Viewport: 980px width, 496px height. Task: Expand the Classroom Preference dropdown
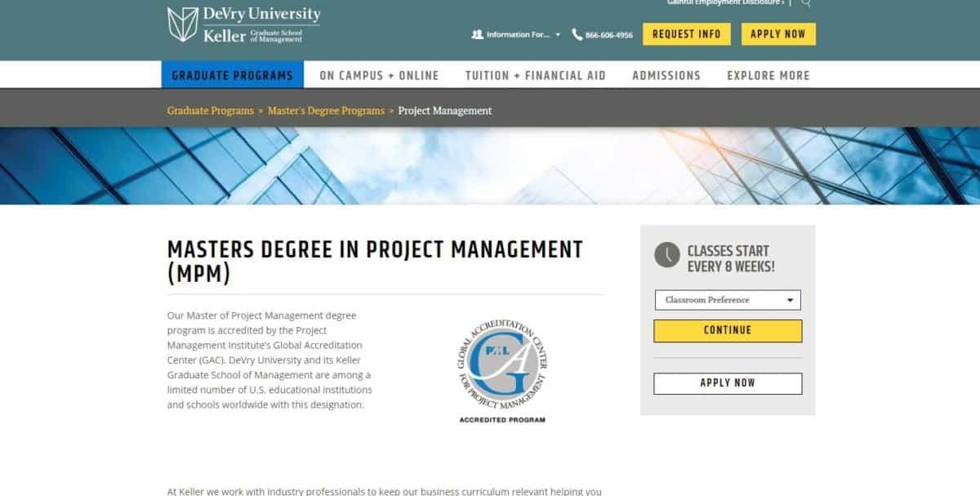tap(727, 300)
